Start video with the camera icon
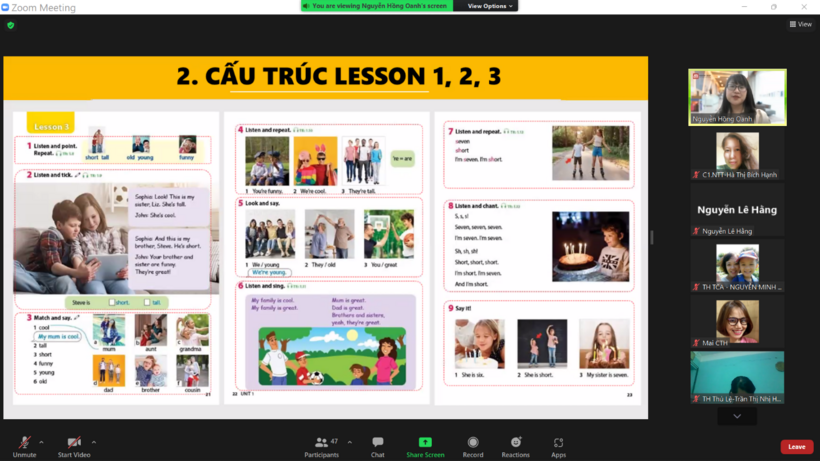820x461 pixels. 73,442
